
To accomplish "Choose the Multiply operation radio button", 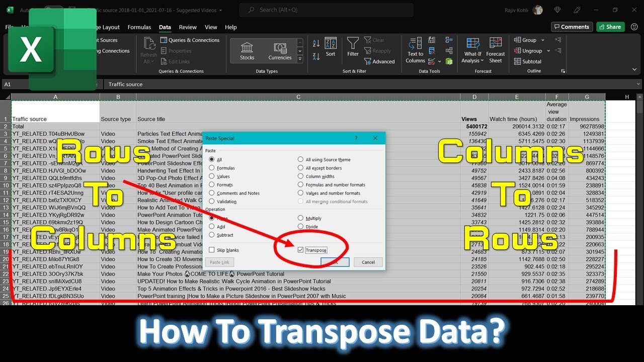I will tap(301, 218).
